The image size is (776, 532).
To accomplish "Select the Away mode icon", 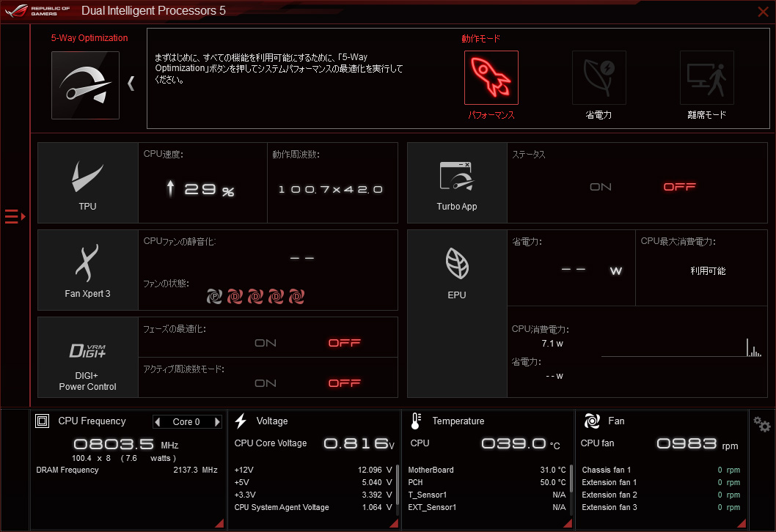I will [707, 78].
